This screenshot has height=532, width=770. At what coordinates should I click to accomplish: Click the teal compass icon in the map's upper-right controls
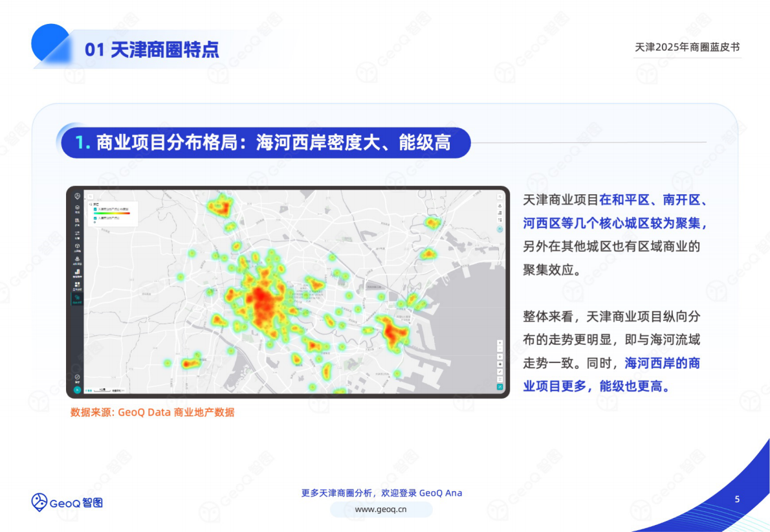tap(499, 228)
